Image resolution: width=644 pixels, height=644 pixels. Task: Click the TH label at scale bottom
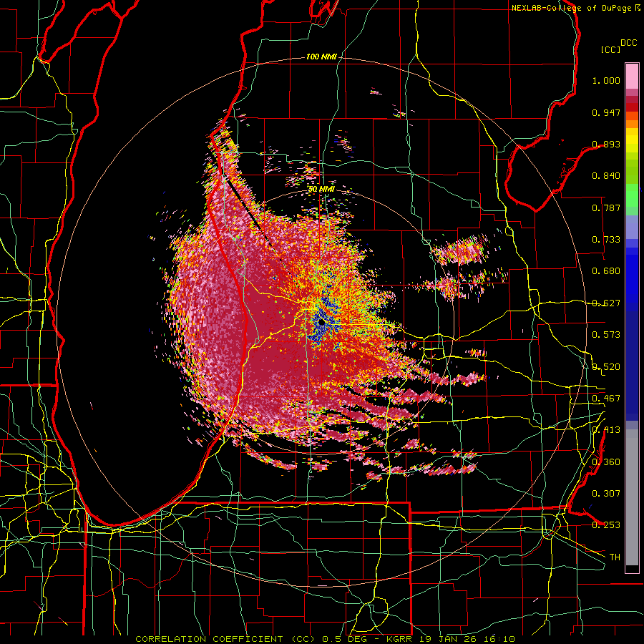click(615, 557)
